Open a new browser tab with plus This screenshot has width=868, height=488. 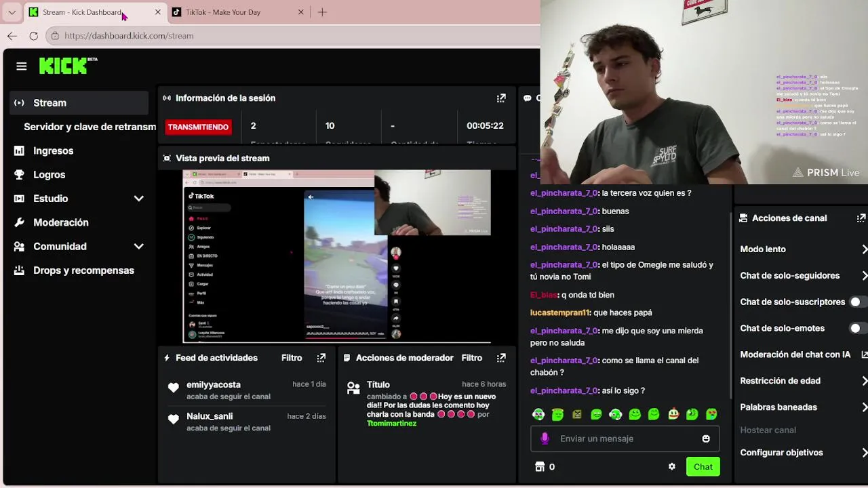[322, 12]
